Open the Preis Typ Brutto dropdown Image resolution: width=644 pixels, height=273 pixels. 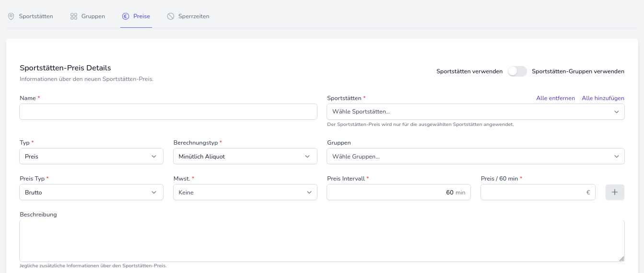click(x=91, y=192)
